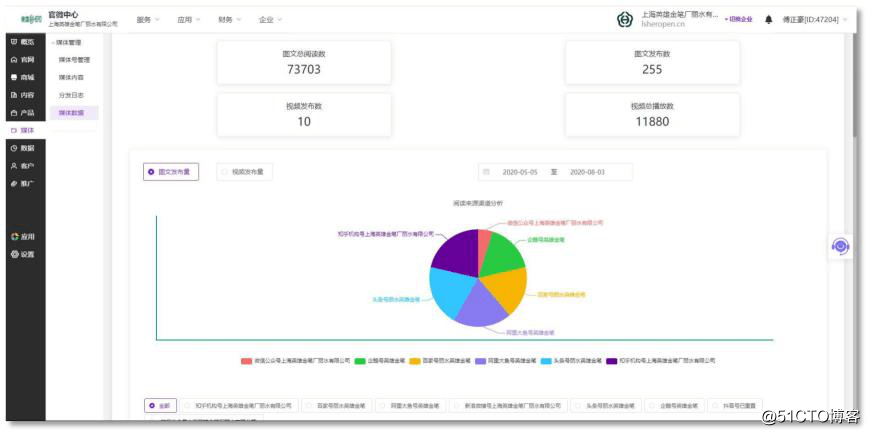Open the 商城 shop icon in sidebar
870x435 pixels.
(14, 77)
